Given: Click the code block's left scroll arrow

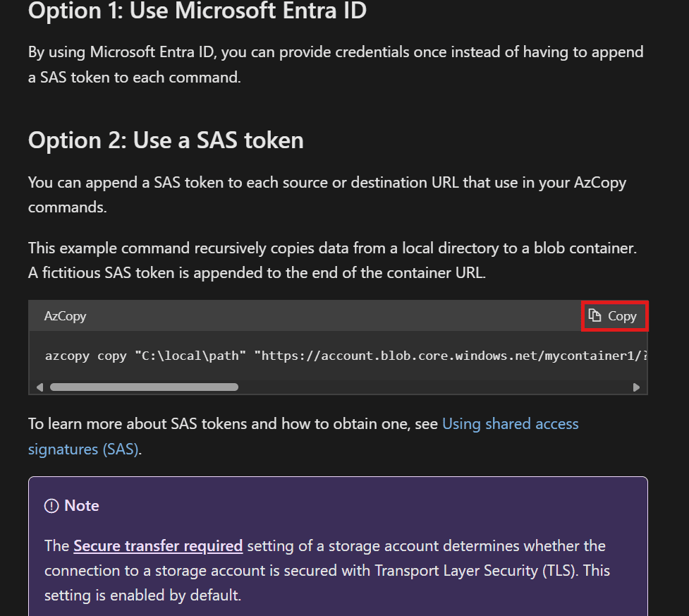Looking at the screenshot, I should pos(40,387).
